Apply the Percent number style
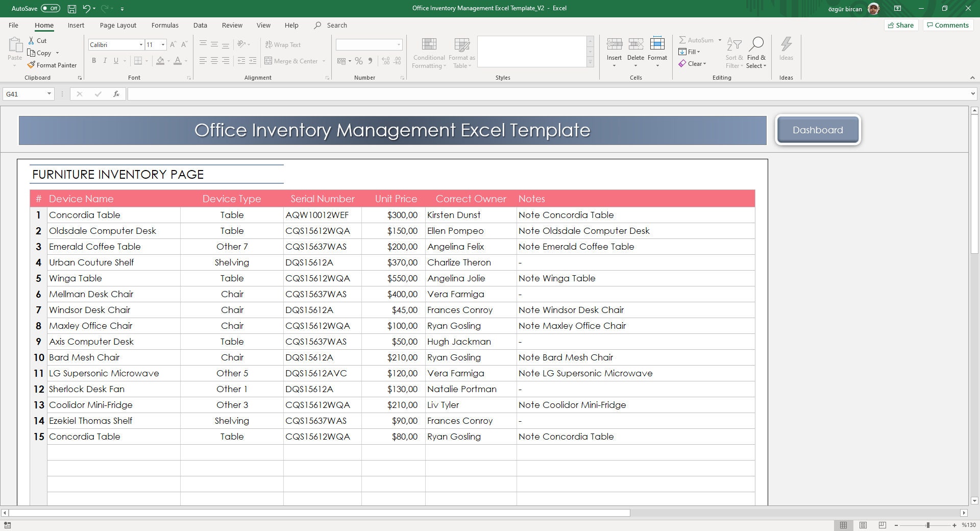 click(x=358, y=61)
